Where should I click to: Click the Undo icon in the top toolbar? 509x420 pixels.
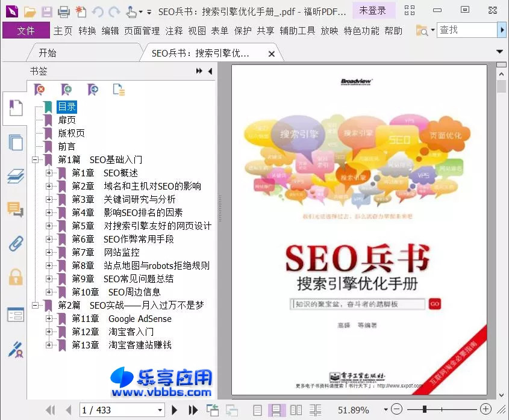coord(98,11)
